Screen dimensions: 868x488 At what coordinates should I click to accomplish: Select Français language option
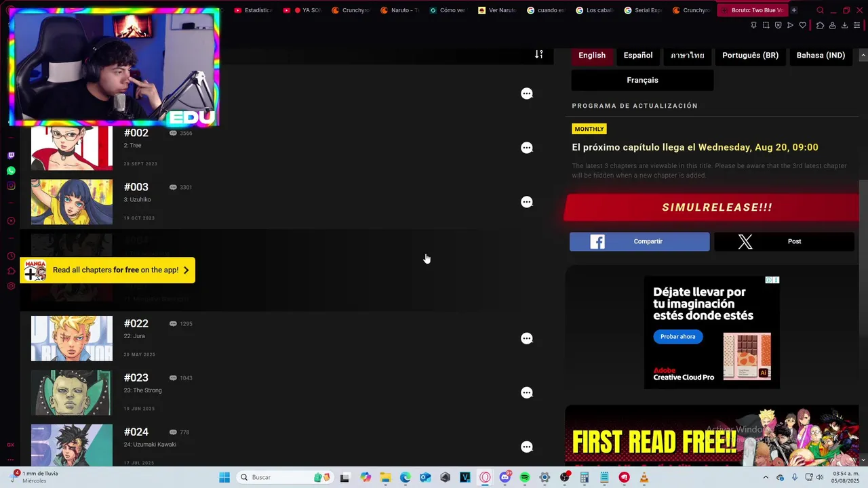tap(642, 80)
